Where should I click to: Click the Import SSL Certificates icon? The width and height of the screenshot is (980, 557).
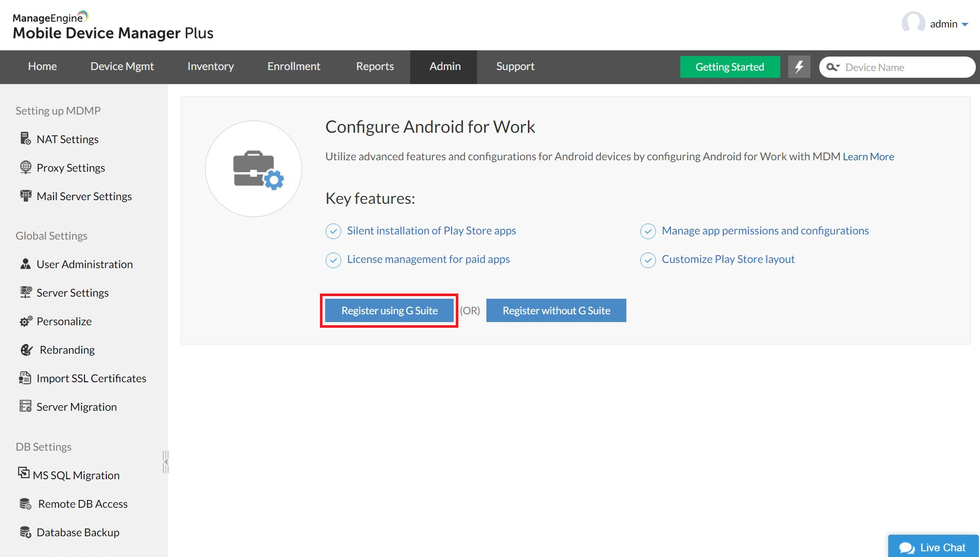pyautogui.click(x=25, y=378)
